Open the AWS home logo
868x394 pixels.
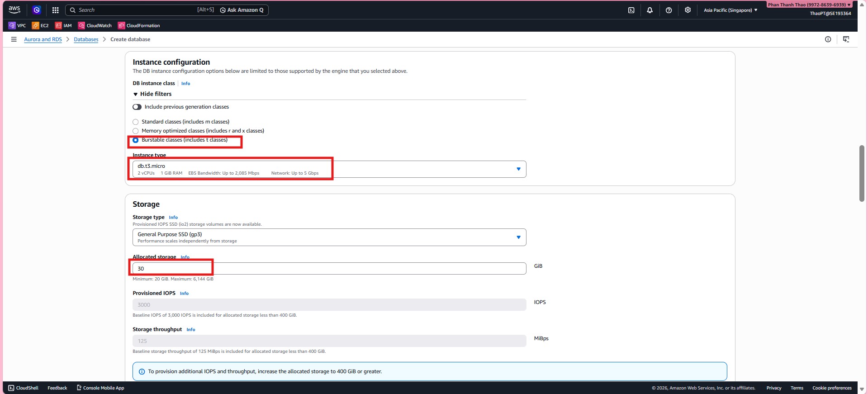pyautogui.click(x=14, y=9)
